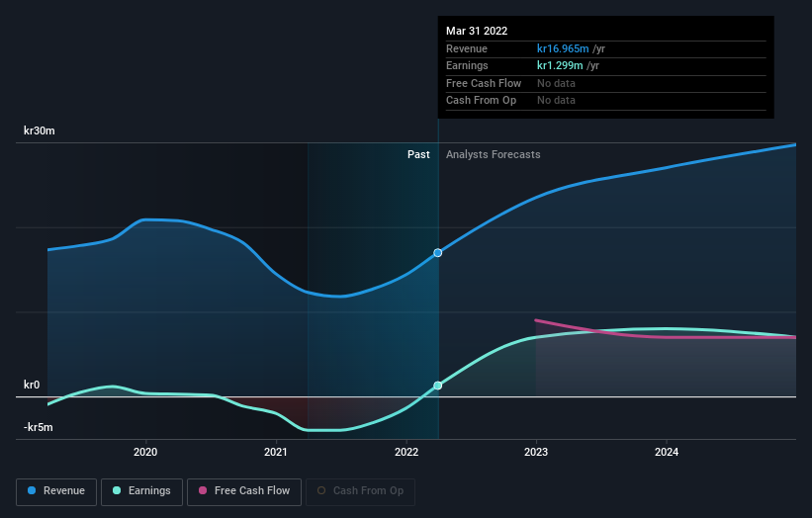Image resolution: width=812 pixels, height=518 pixels.
Task: Click the Free Cash Flow No data entry
Action: pos(556,83)
